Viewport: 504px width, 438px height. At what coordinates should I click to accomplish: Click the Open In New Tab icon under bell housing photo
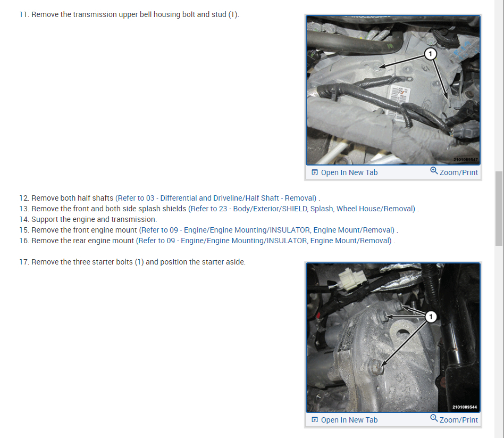(x=315, y=172)
